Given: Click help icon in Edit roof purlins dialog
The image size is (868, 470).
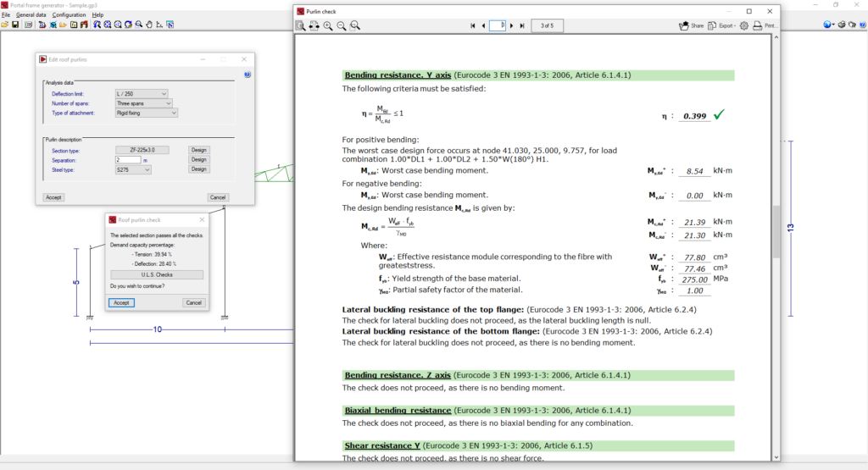Looking at the screenshot, I should (x=247, y=75).
